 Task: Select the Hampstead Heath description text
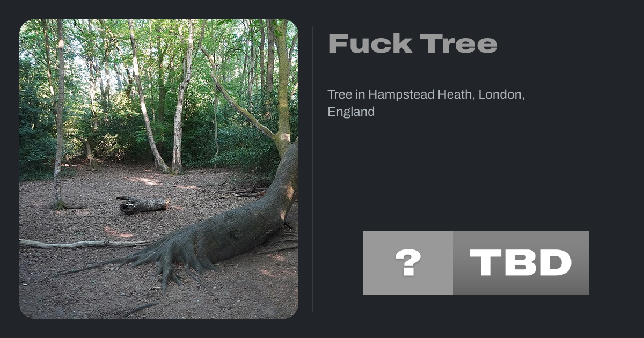tap(426, 104)
